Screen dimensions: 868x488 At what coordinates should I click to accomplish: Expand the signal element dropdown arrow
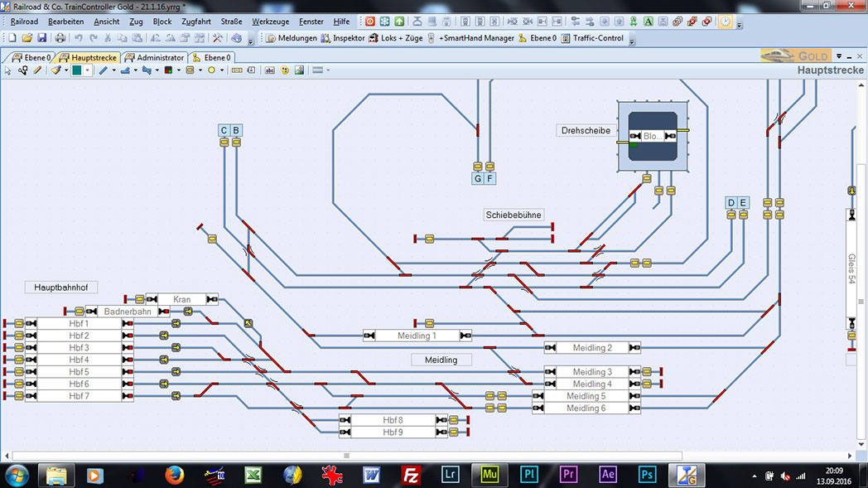[179, 71]
